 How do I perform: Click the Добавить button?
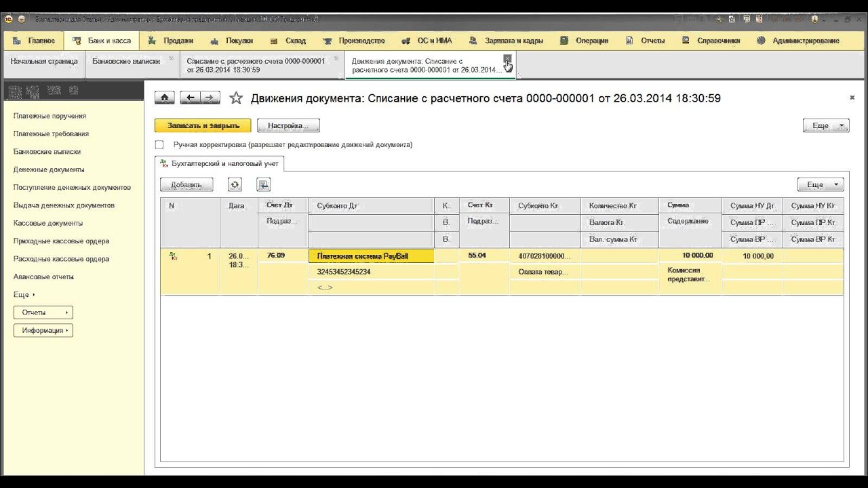[x=186, y=184]
